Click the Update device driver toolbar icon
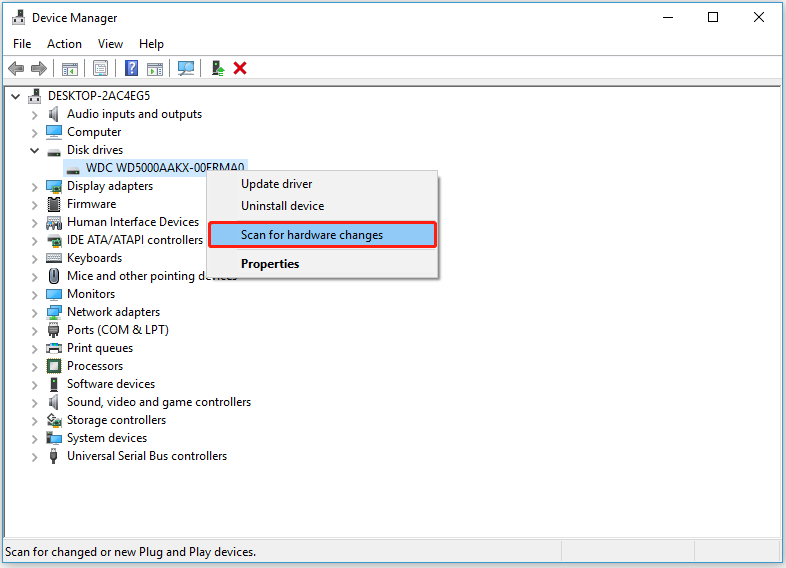The width and height of the screenshot is (786, 568). click(x=217, y=68)
